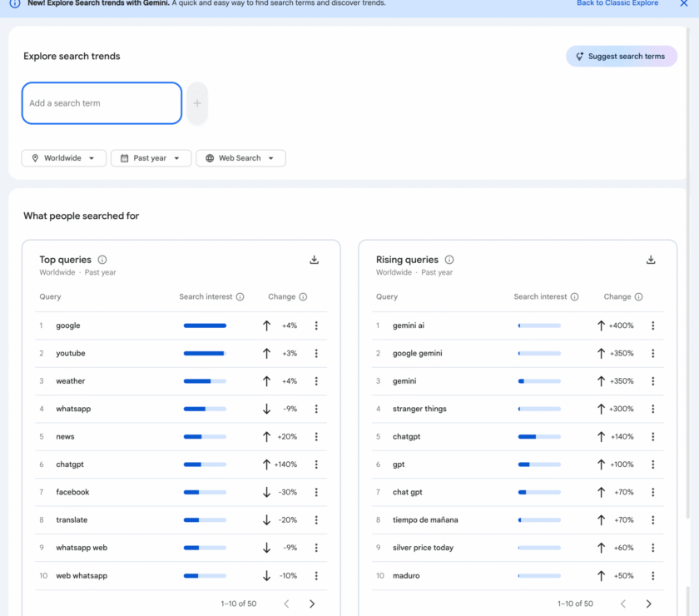Open the Web Search type dropdown
The width and height of the screenshot is (699, 616).
tap(240, 158)
